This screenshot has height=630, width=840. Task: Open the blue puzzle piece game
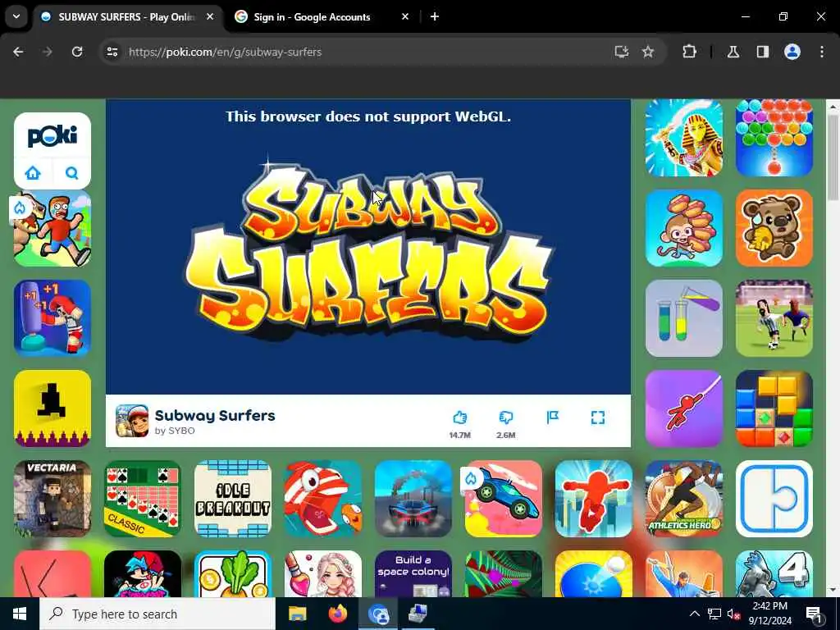coord(774,499)
